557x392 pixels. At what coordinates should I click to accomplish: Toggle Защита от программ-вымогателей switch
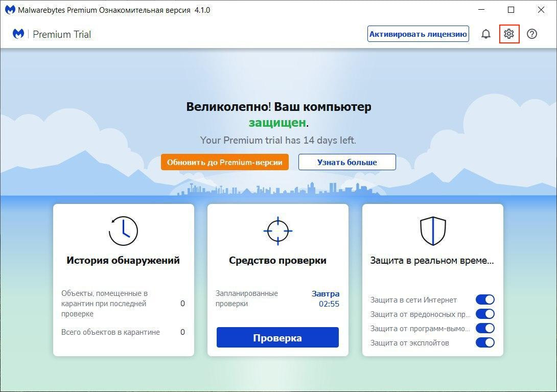pos(485,328)
